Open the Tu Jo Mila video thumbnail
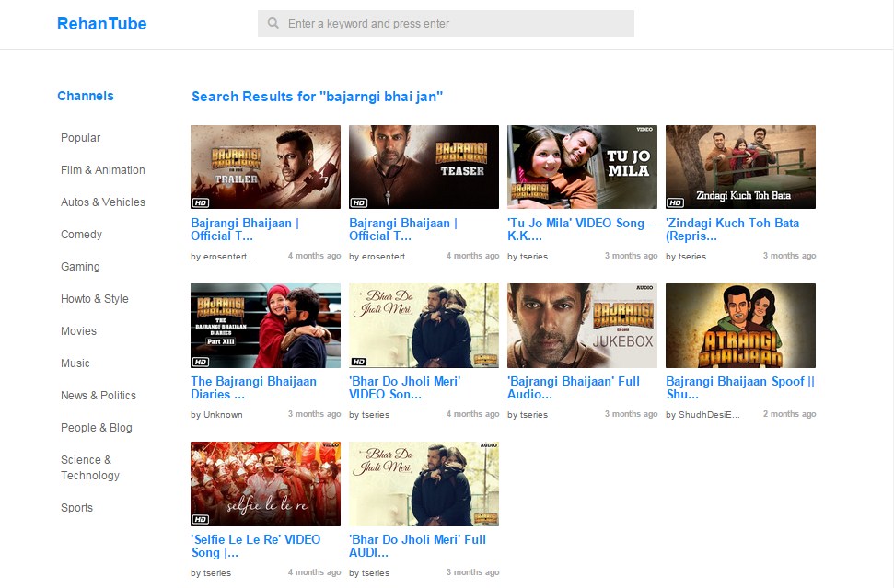This screenshot has height=588, width=894. [582, 167]
